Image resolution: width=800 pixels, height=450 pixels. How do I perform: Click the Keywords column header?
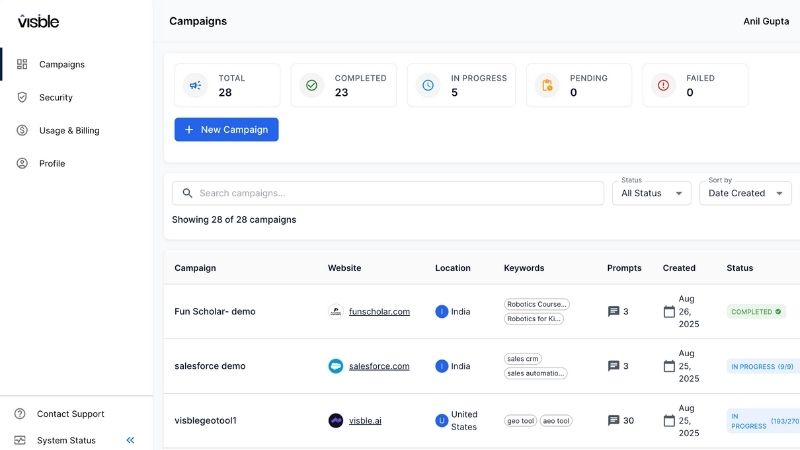tap(524, 268)
